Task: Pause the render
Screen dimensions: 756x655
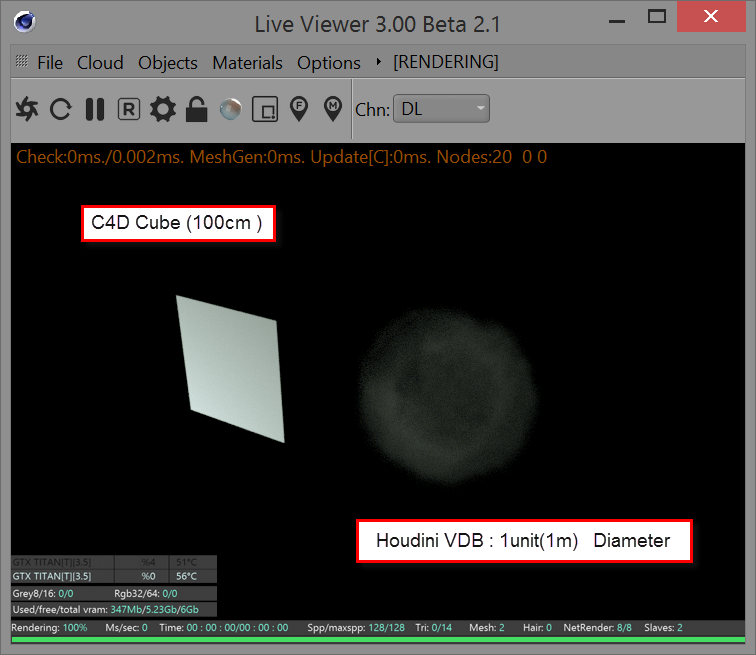Action: (95, 109)
